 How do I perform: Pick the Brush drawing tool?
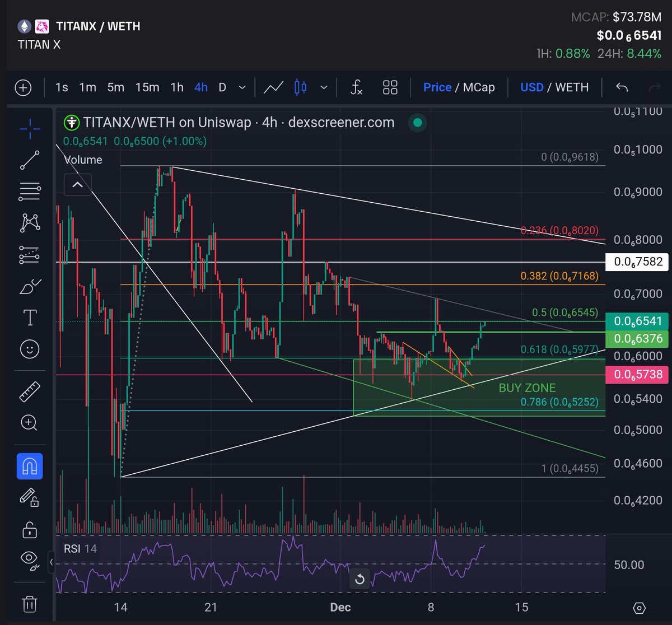[29, 287]
